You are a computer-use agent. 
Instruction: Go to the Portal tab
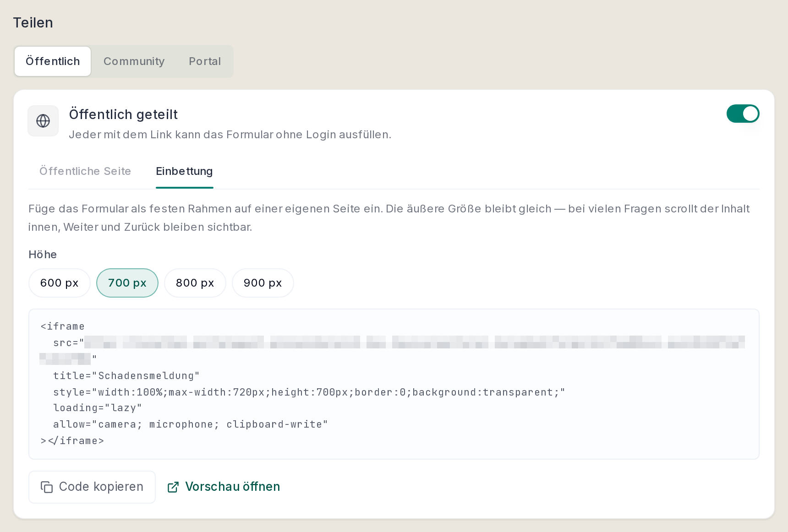205,61
